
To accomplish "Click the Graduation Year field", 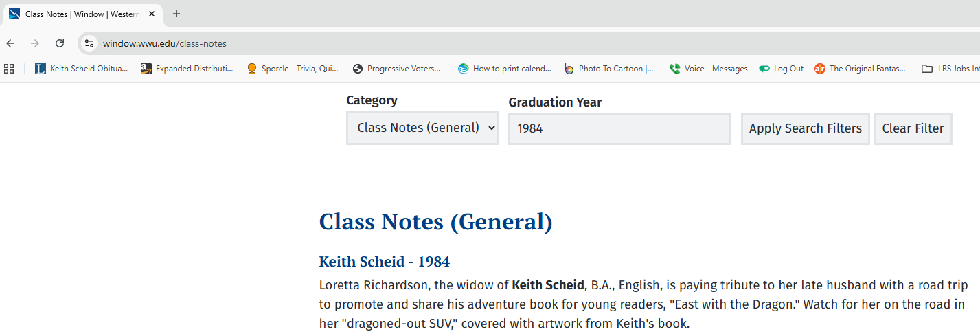I will (619, 128).
